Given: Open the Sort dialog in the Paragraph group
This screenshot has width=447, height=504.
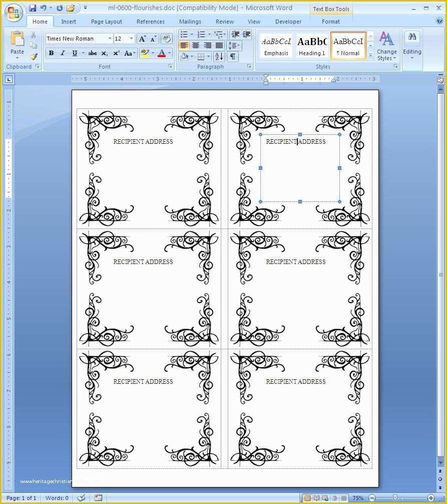Looking at the screenshot, I should 219,56.
